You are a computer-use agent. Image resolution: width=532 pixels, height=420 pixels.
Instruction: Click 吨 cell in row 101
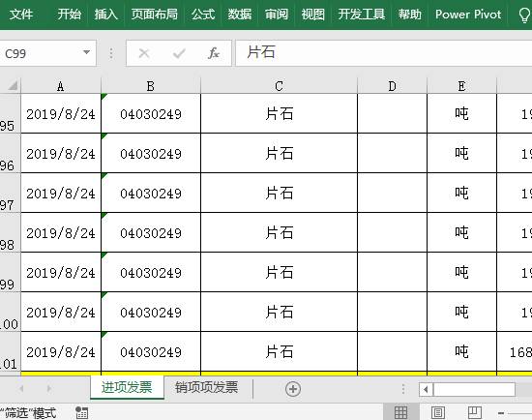tap(461, 351)
